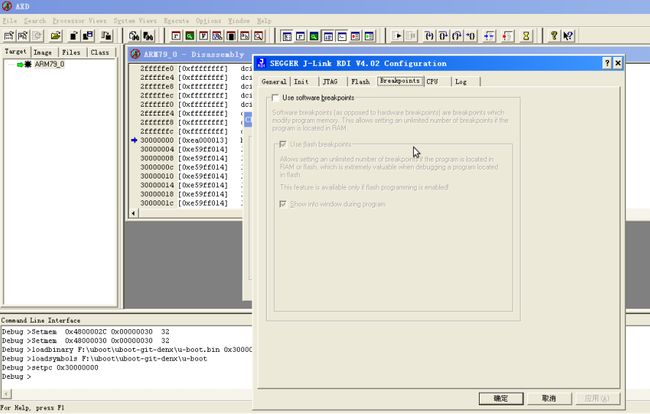The image size is (650, 414).
Task: Click the Step In toolbar icon
Action: coord(429,36)
